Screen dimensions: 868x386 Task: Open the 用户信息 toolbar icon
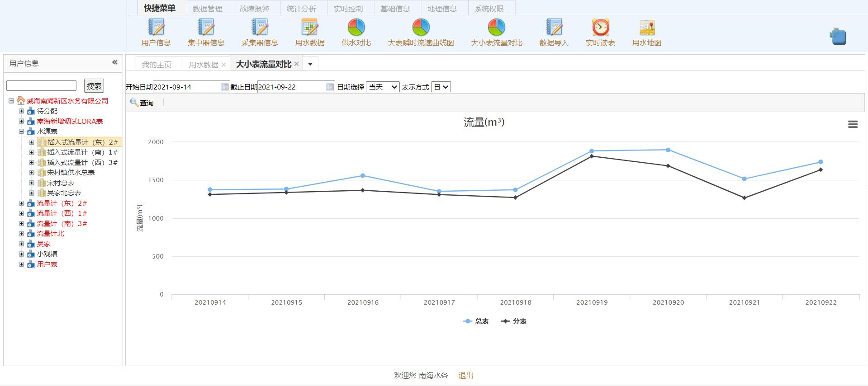[x=156, y=28]
